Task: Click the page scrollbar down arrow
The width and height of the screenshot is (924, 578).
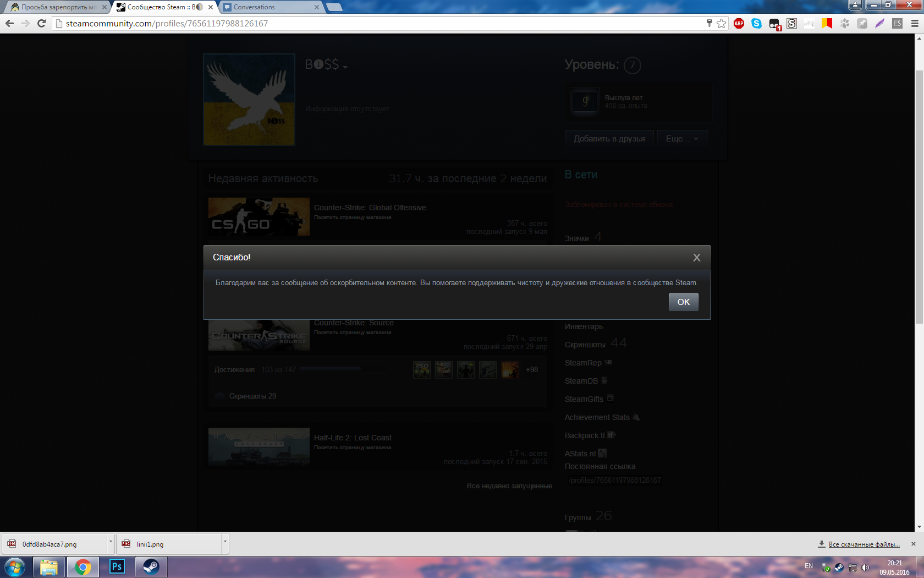Action: (x=919, y=527)
